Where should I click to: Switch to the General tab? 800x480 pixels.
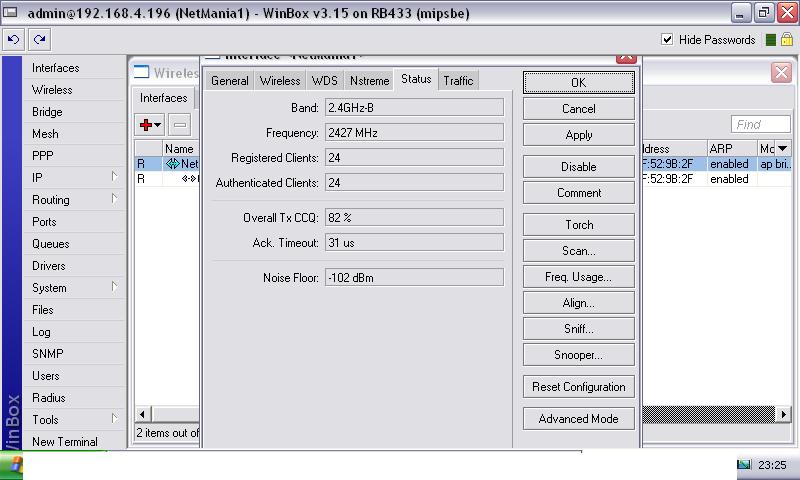coord(230,81)
